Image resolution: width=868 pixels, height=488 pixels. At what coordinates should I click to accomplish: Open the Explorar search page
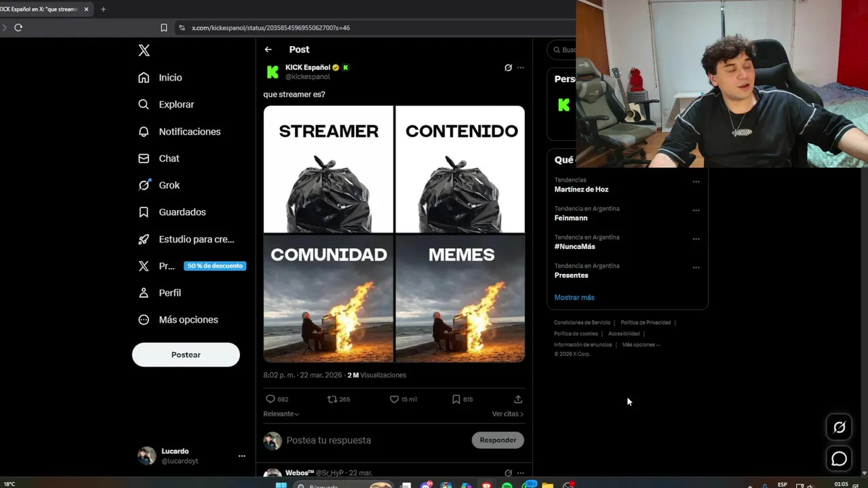[166, 104]
